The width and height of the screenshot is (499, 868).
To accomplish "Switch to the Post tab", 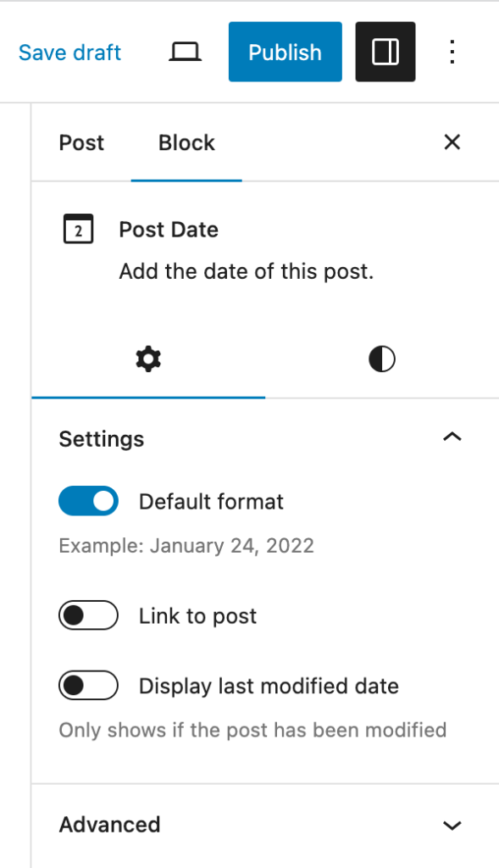I will [x=80, y=142].
